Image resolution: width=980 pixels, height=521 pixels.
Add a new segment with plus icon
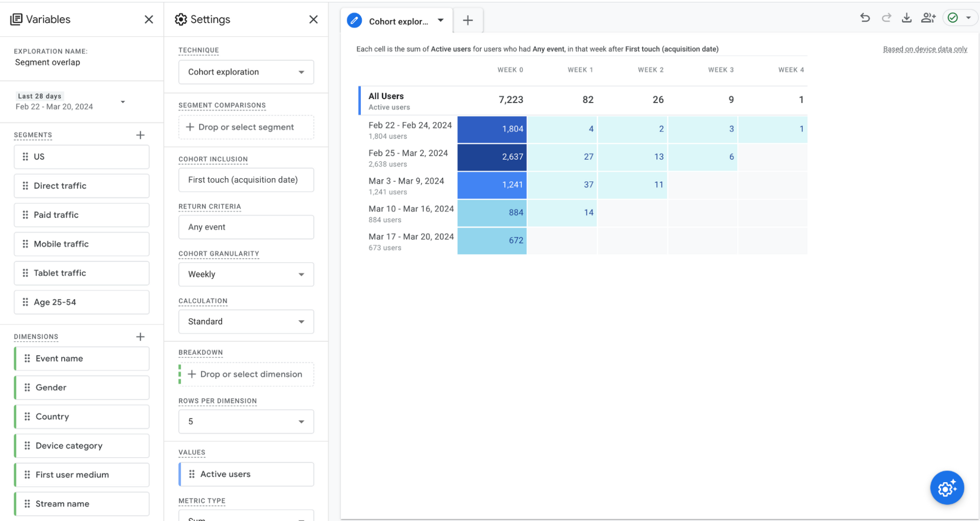pyautogui.click(x=140, y=135)
